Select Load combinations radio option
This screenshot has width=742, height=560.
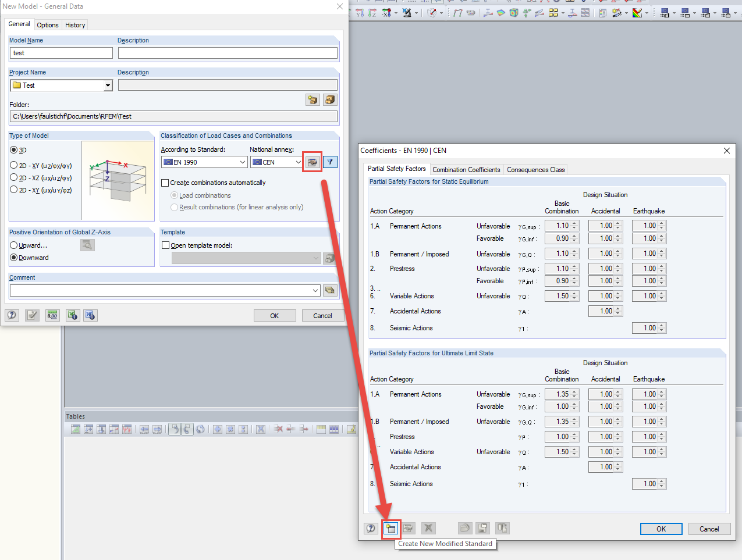[x=174, y=195]
